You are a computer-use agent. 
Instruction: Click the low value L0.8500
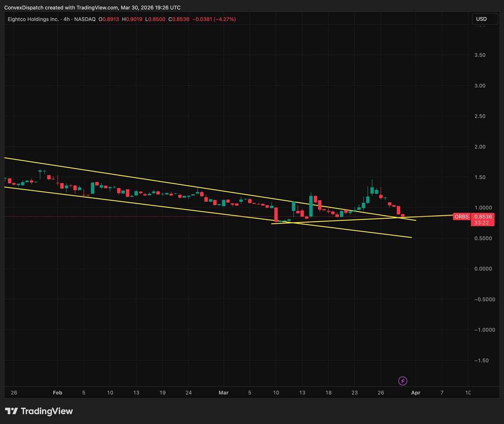(x=155, y=19)
